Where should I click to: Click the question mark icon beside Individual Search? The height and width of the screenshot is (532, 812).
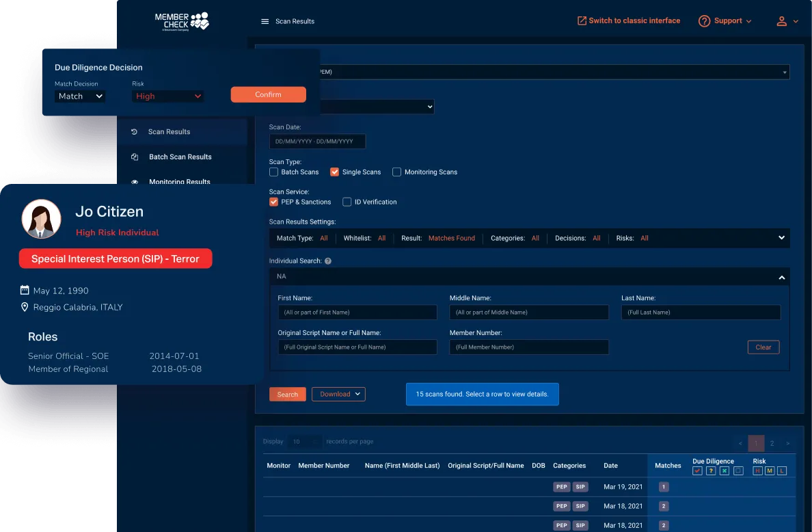(x=327, y=260)
